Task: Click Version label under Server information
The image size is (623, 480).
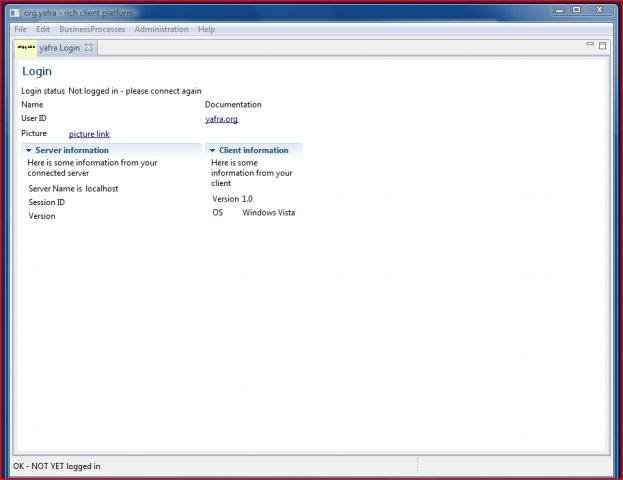Action: [42, 216]
